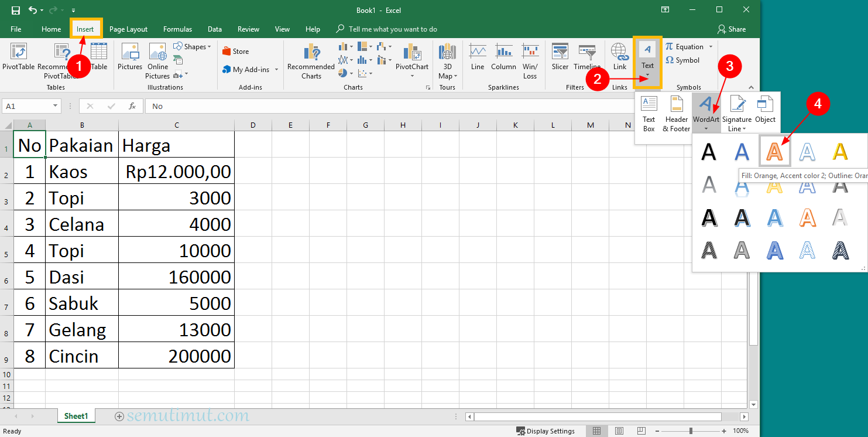The width and height of the screenshot is (868, 437).
Task: Choose the black fill WordArt style
Action: [709, 152]
